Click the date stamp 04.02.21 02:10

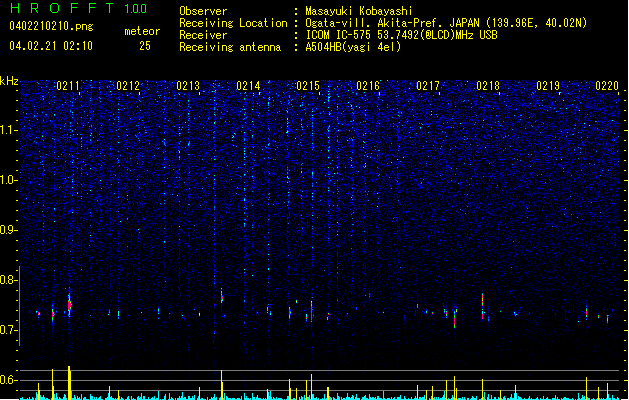point(51,46)
